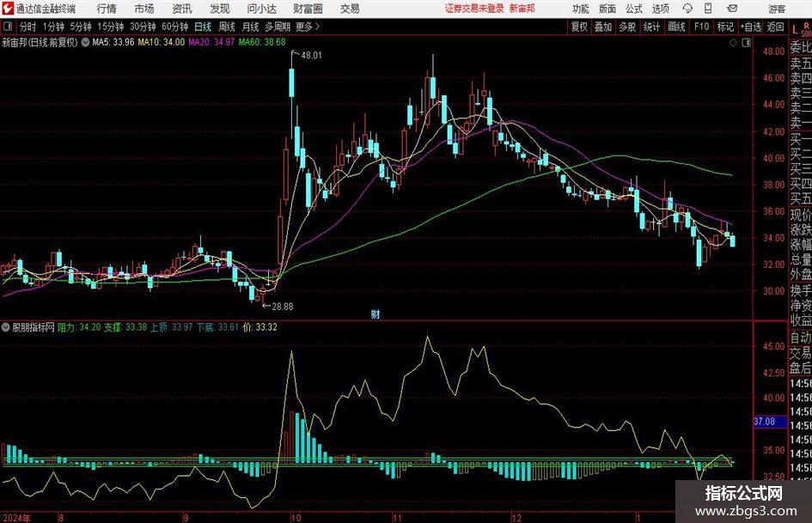Viewport: 812px width, 523px height.
Task: Click the 返回 back button
Action: 775,27
